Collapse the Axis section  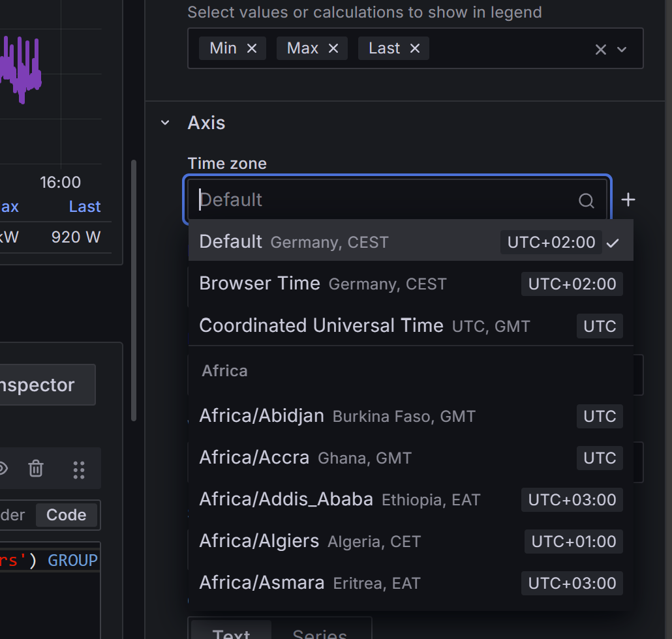(165, 123)
